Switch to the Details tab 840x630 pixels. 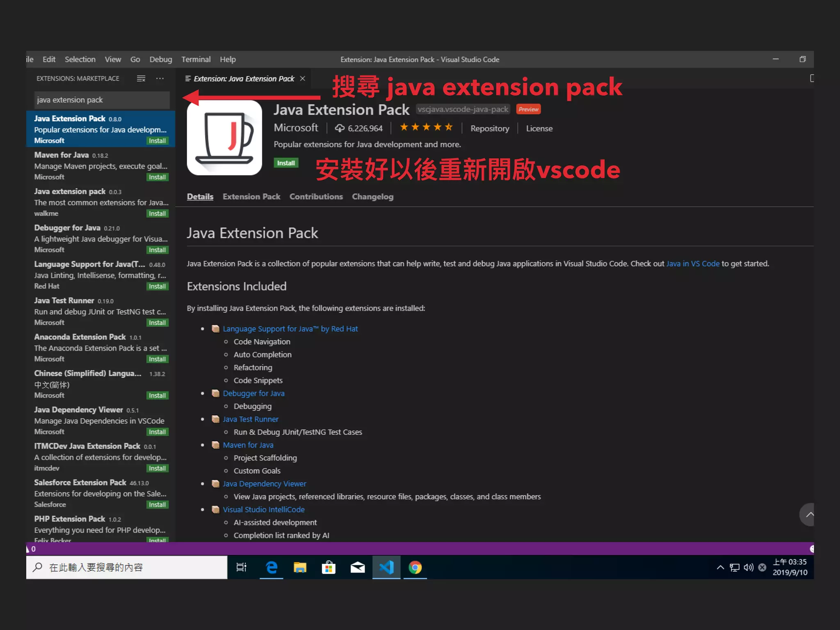click(x=200, y=196)
